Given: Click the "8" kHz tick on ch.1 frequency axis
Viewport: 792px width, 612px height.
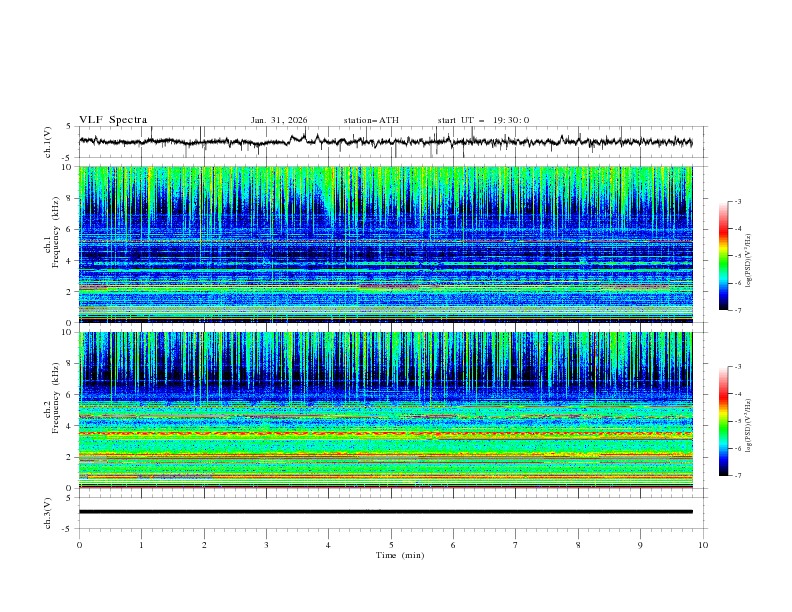Looking at the screenshot, I should pos(71,198).
